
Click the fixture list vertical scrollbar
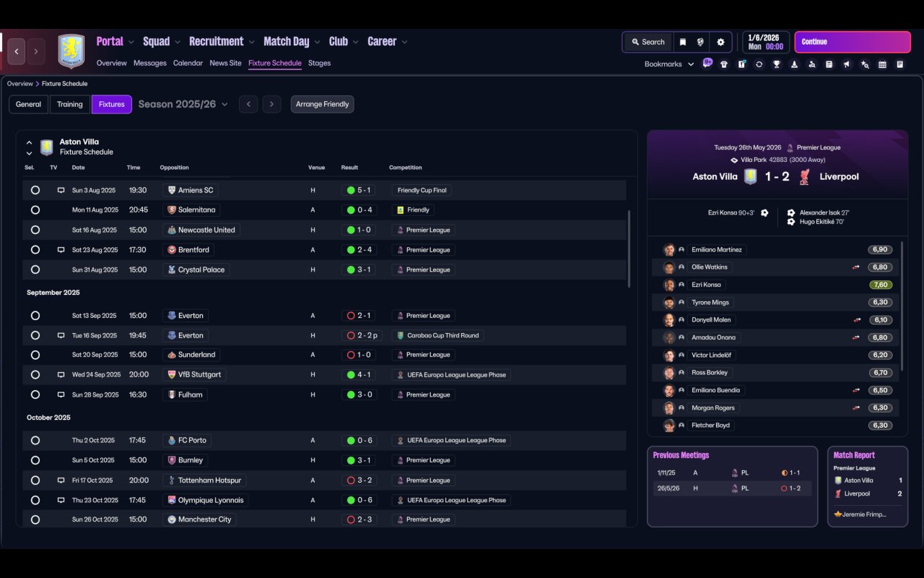pyautogui.click(x=629, y=249)
